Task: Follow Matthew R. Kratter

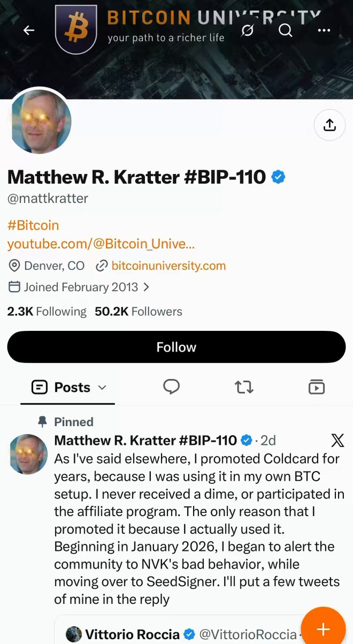Action: click(x=176, y=347)
